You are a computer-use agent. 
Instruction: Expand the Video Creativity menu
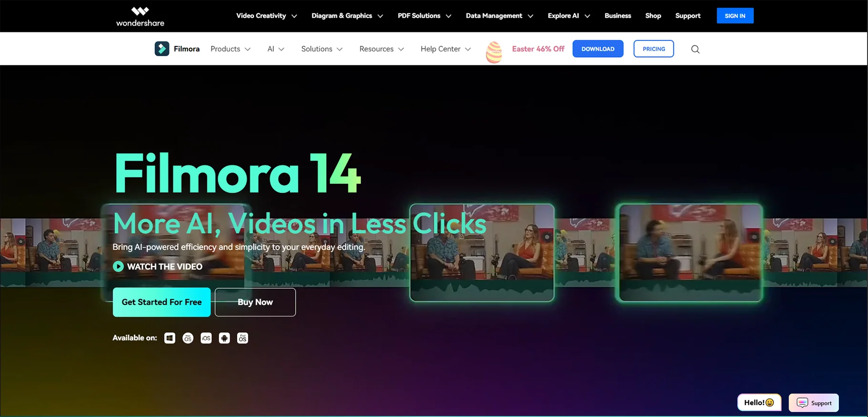click(x=267, y=16)
